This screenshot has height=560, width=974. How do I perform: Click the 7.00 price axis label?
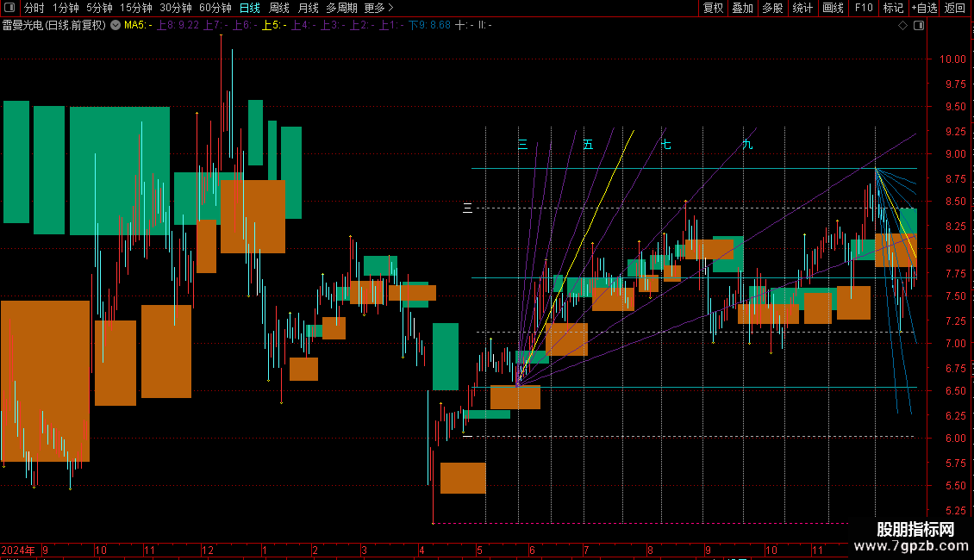[955, 344]
